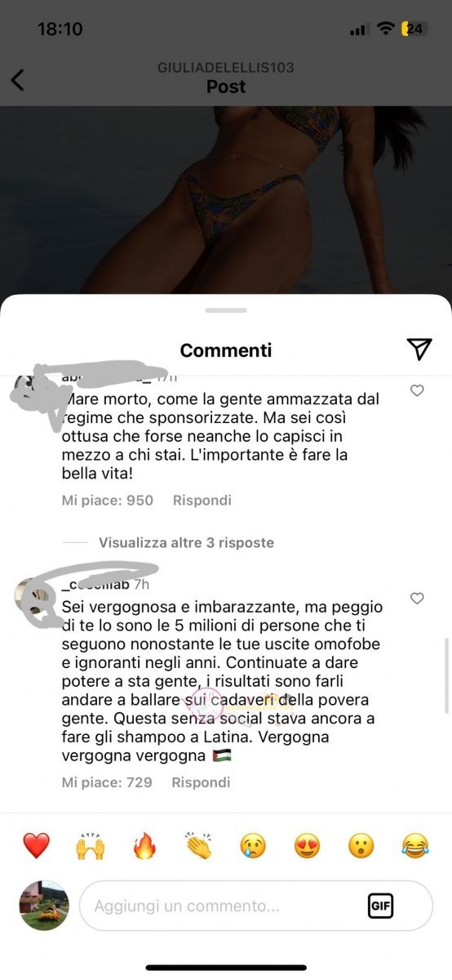Insert the clapping hands emoji
Screen dimensions: 452x980
click(198, 845)
